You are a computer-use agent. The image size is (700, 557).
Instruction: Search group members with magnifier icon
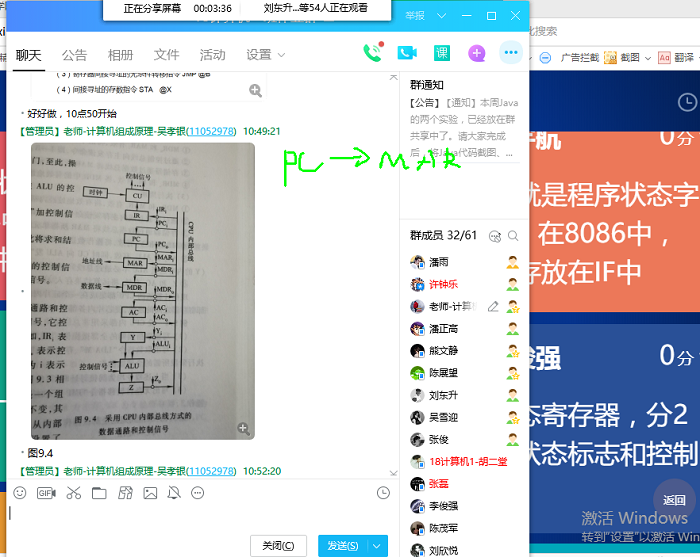pos(513,236)
